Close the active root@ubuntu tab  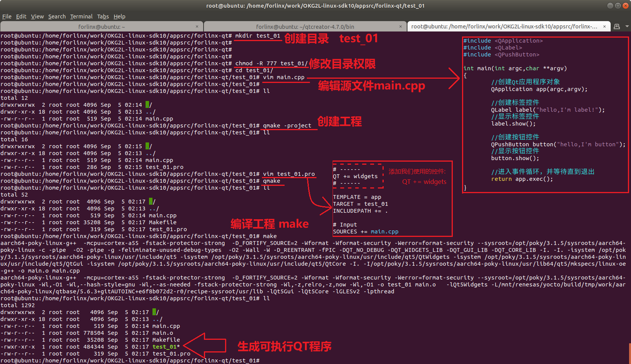[x=604, y=26]
